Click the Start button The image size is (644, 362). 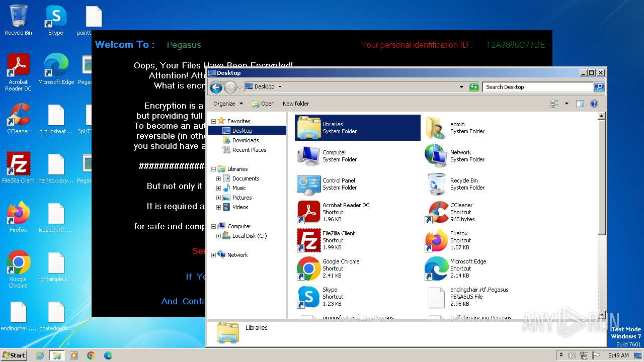pyautogui.click(x=14, y=355)
